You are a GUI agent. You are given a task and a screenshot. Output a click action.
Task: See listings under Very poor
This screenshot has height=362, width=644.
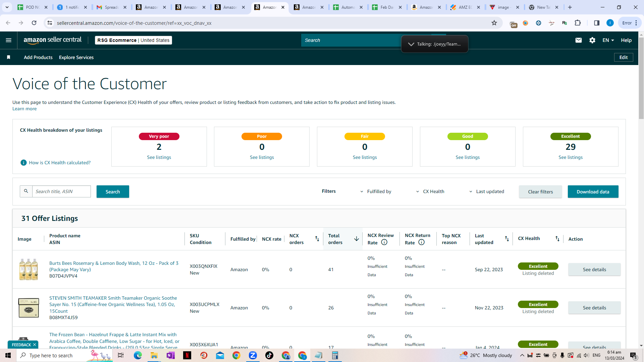[159, 157]
